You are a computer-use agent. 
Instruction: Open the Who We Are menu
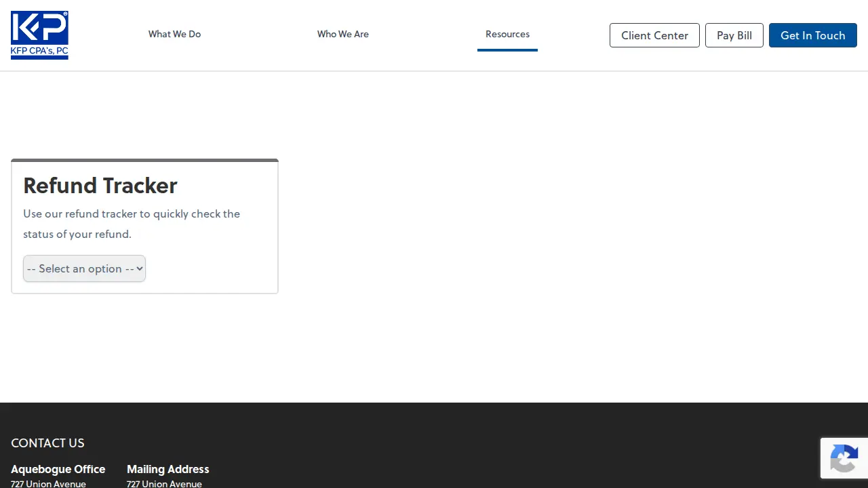(343, 34)
